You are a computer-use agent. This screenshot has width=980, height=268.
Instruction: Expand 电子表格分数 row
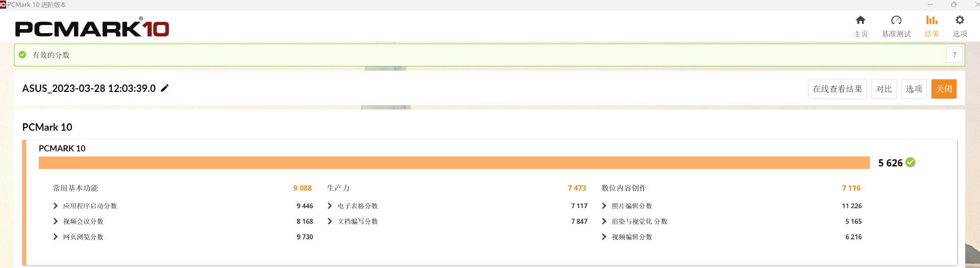pos(330,206)
